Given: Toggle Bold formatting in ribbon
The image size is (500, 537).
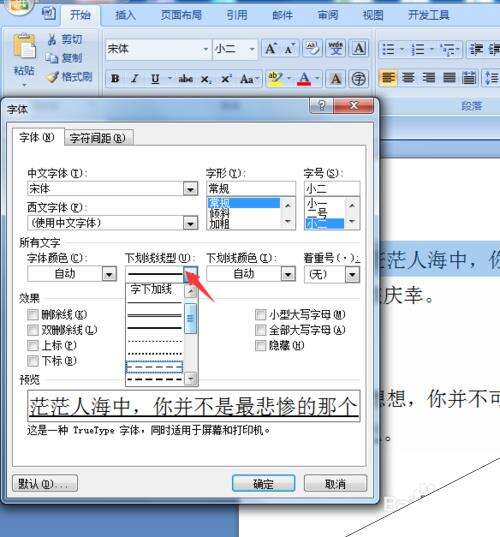Looking at the screenshot, I should [x=115, y=79].
